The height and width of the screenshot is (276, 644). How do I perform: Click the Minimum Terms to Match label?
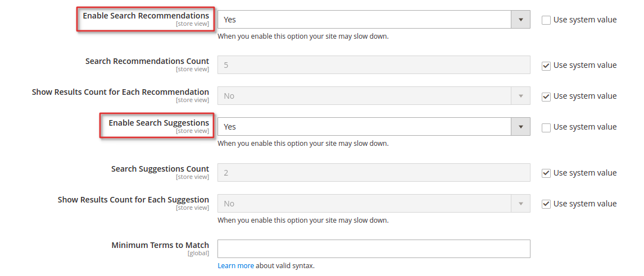click(x=160, y=245)
